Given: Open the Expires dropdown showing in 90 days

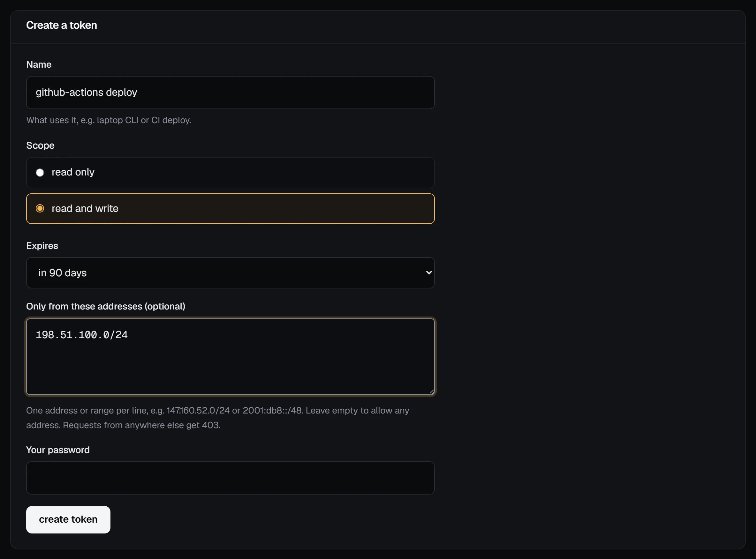Looking at the screenshot, I should coord(230,273).
